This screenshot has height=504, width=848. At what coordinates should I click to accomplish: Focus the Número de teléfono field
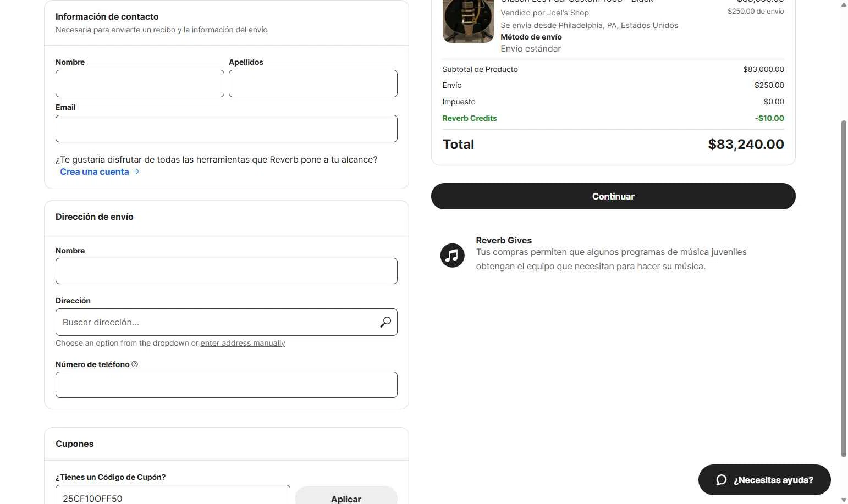tap(226, 385)
